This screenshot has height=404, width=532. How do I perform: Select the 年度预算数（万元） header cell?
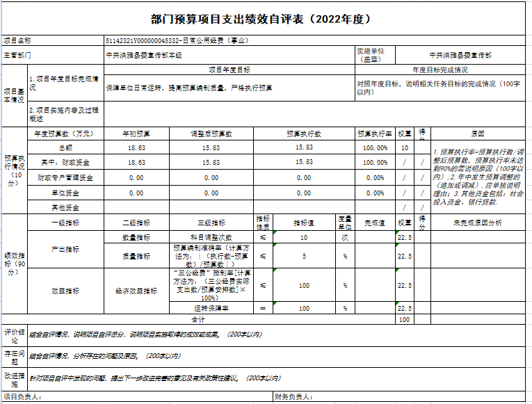(65, 134)
